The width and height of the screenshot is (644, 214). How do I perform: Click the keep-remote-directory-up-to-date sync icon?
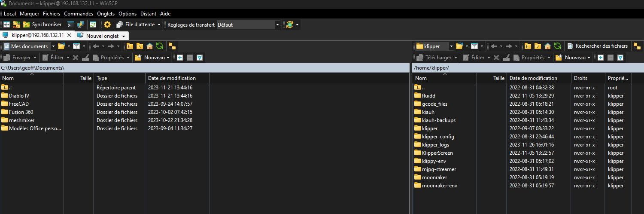click(290, 24)
